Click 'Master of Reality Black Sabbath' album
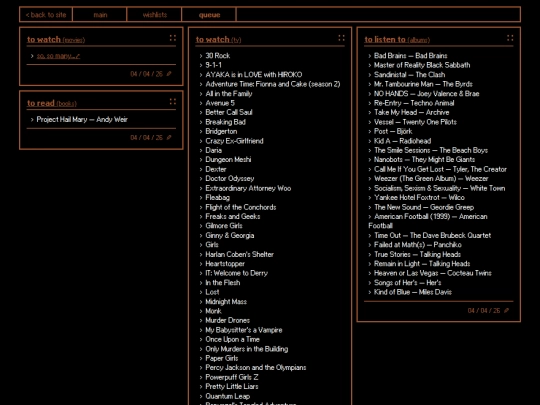The height and width of the screenshot is (405, 540). pyautogui.click(x=422, y=65)
